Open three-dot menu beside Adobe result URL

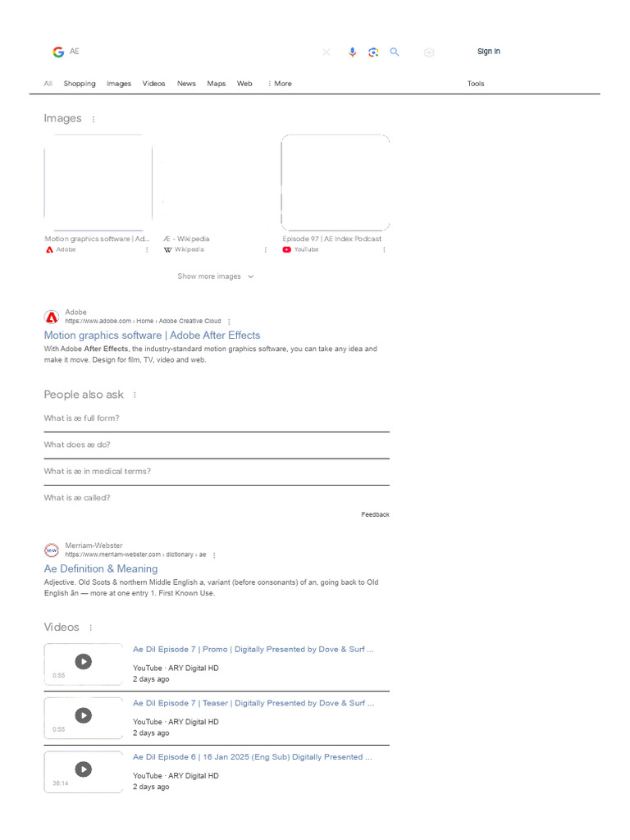click(x=230, y=322)
